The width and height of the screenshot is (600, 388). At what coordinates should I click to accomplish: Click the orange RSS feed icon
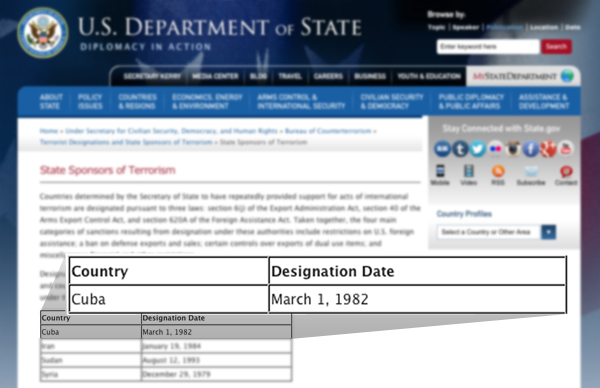498,171
